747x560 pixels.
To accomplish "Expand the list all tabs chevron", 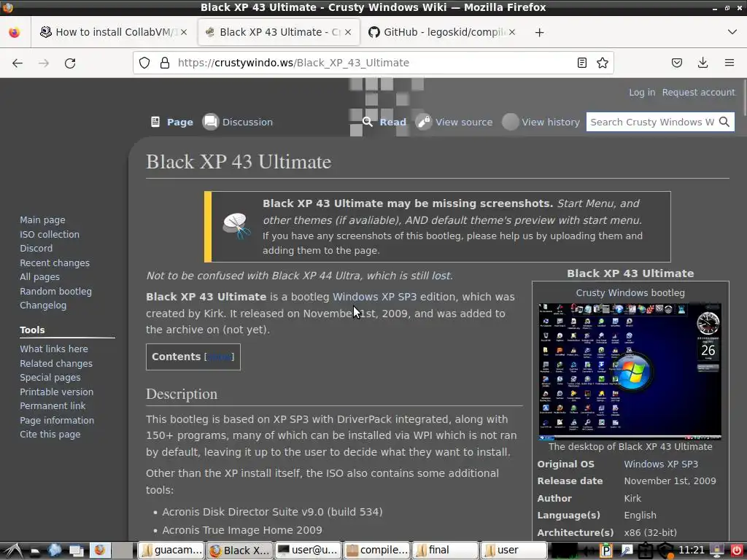I will tap(732, 32).
